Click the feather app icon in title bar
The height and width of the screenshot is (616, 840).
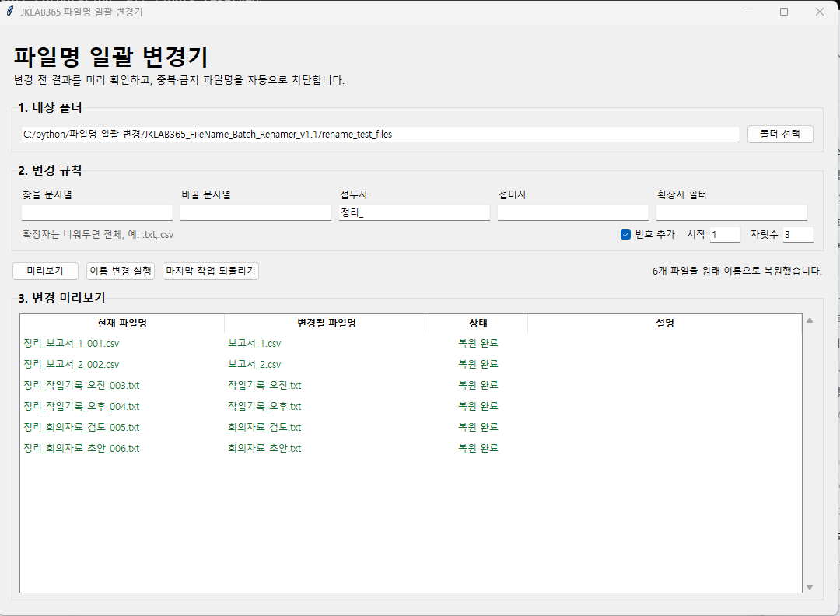9,12
